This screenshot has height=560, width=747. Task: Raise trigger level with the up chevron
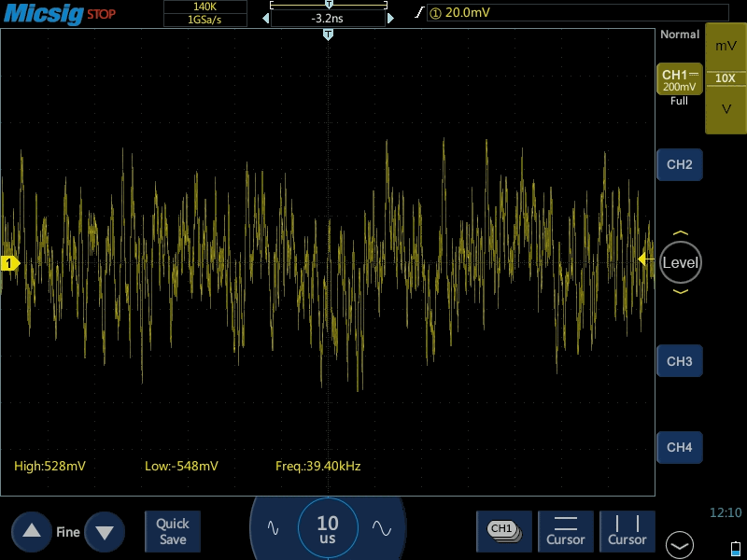point(680,233)
